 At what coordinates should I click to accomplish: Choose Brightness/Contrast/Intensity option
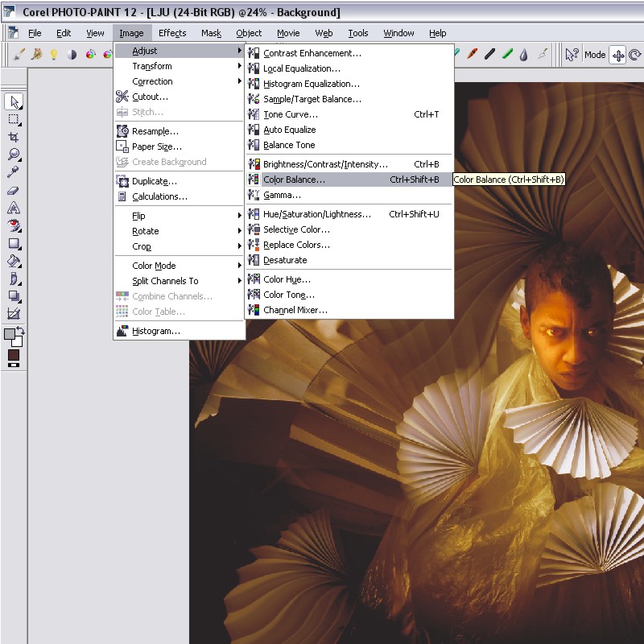coord(349,164)
